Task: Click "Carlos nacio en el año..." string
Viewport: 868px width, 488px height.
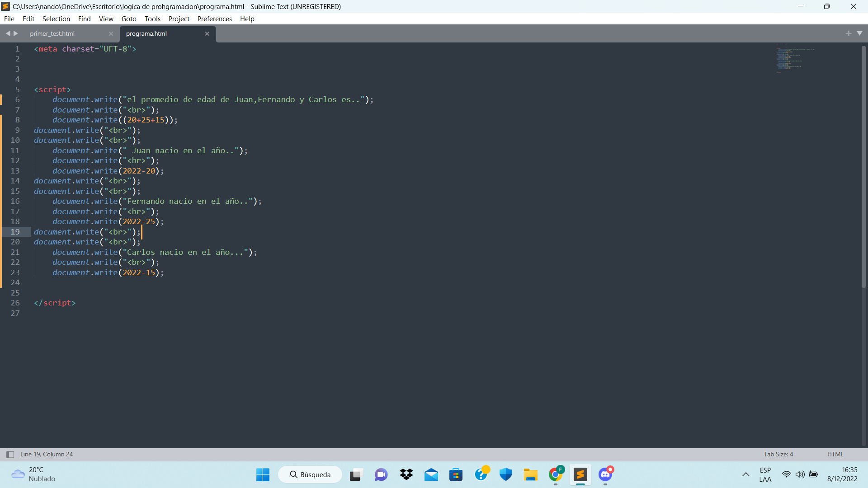Action: [185, 252]
